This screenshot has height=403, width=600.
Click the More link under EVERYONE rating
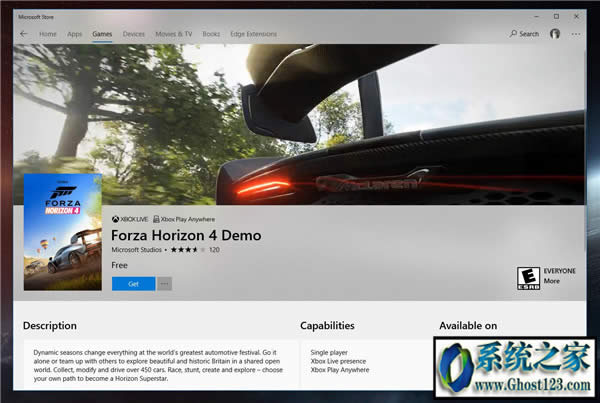click(x=551, y=281)
